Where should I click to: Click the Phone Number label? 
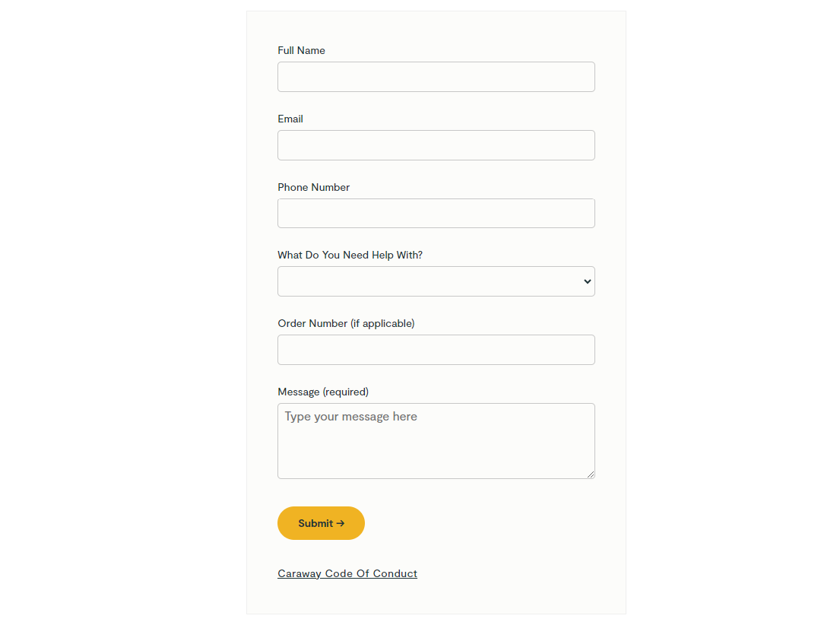click(x=313, y=188)
